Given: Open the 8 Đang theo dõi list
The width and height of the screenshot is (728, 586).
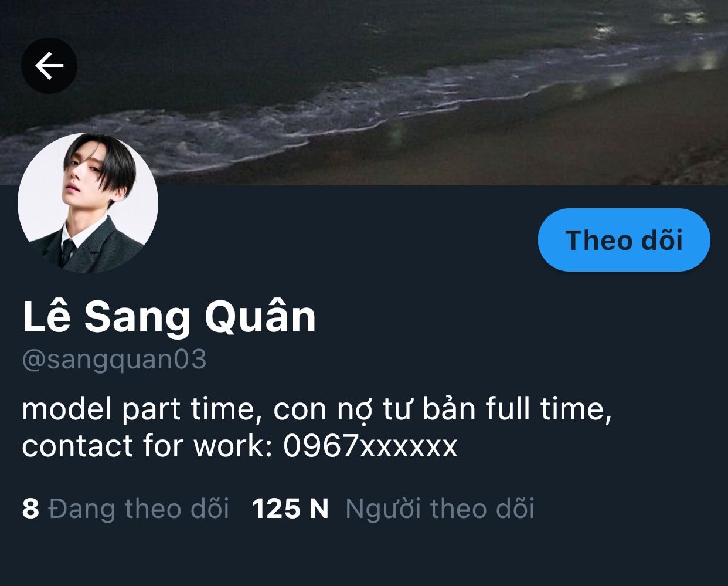Looking at the screenshot, I should pyautogui.click(x=125, y=509).
